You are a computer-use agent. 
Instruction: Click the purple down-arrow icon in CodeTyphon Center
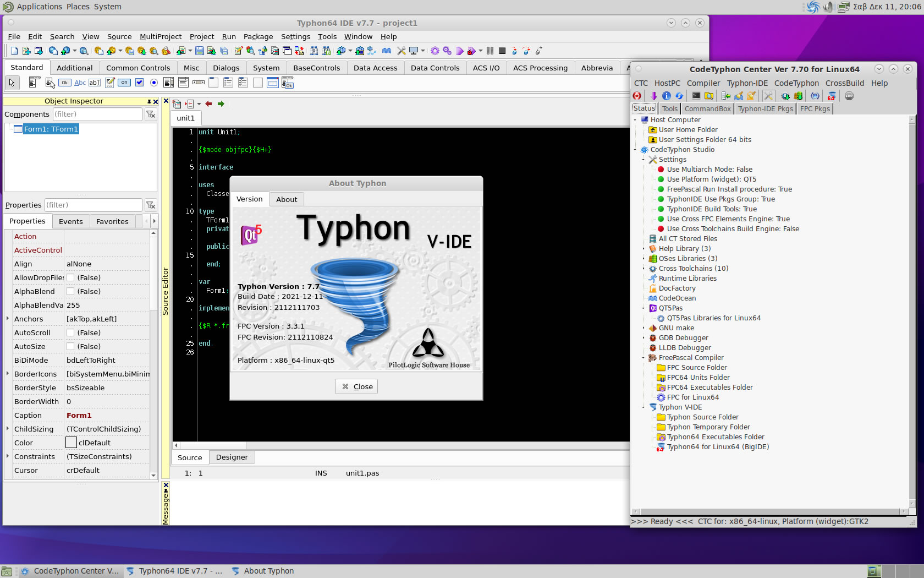point(654,96)
